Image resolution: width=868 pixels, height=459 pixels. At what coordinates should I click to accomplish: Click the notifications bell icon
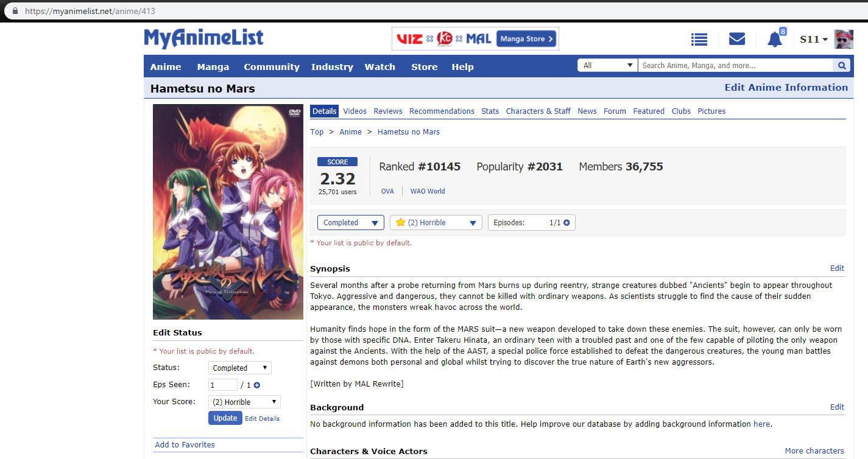click(774, 40)
